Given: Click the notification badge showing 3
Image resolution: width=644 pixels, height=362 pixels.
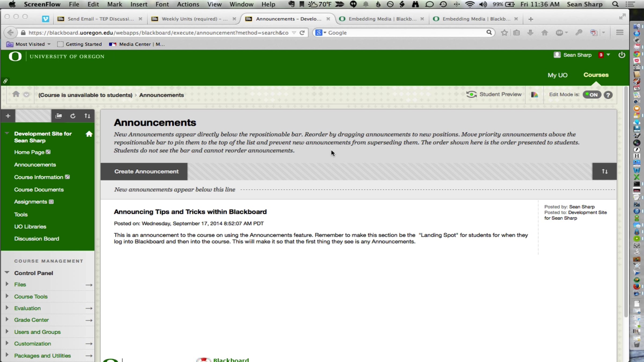Looking at the screenshot, I should [x=601, y=55].
